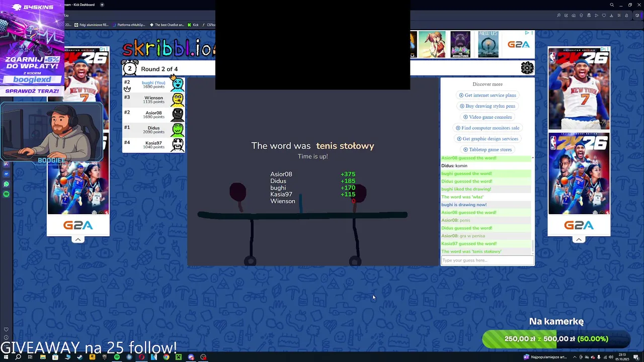Click the skribbl.io logo
This screenshot has height=362, width=644.
(169, 48)
